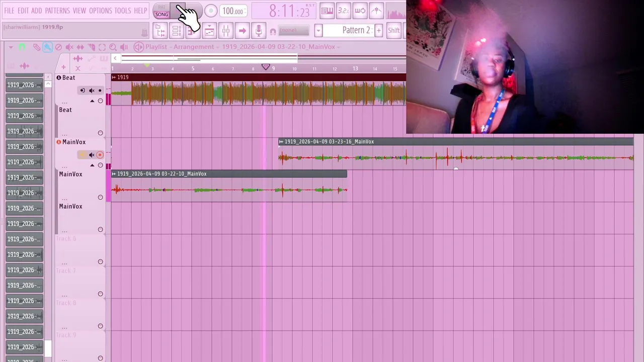644x362 pixels.
Task: Toggle Track 8 mute circle
Action: click(x=101, y=326)
